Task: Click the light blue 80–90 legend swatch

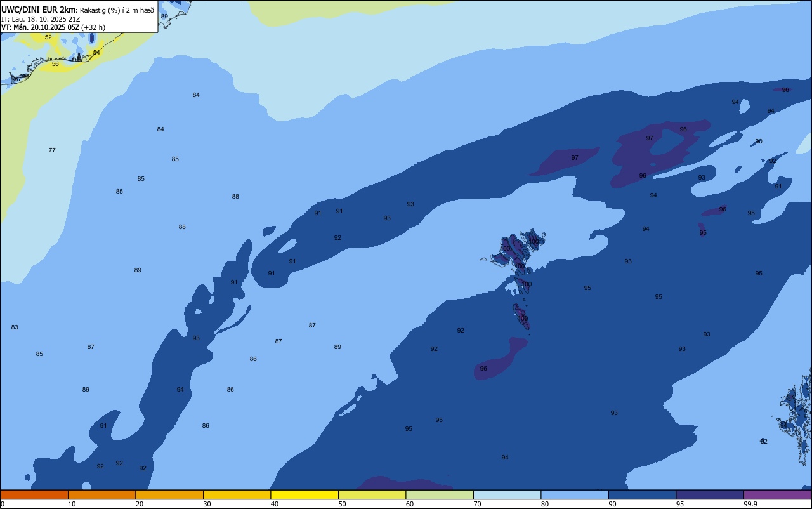Action: 575,494
